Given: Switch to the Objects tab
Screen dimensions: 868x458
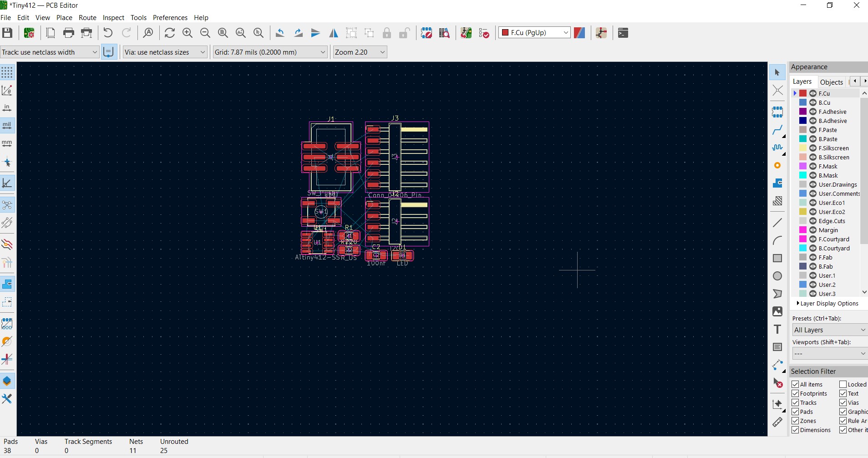Looking at the screenshot, I should tap(832, 82).
